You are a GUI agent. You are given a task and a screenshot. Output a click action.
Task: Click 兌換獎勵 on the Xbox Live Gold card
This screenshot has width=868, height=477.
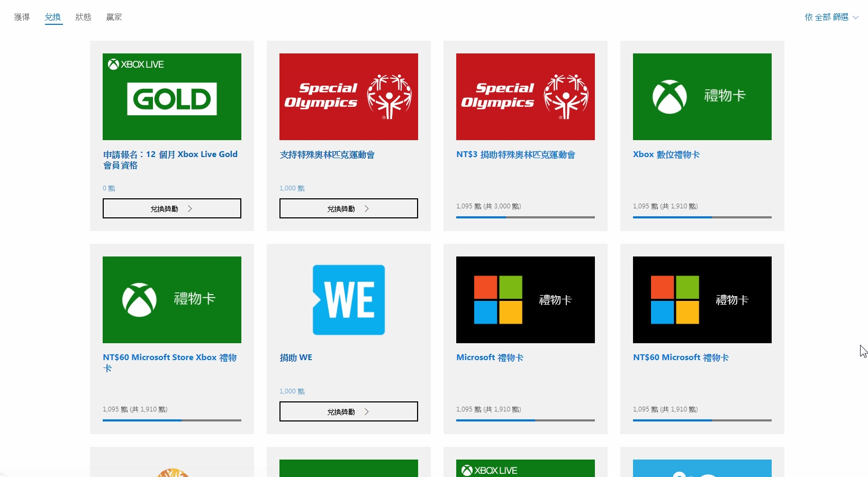point(171,208)
